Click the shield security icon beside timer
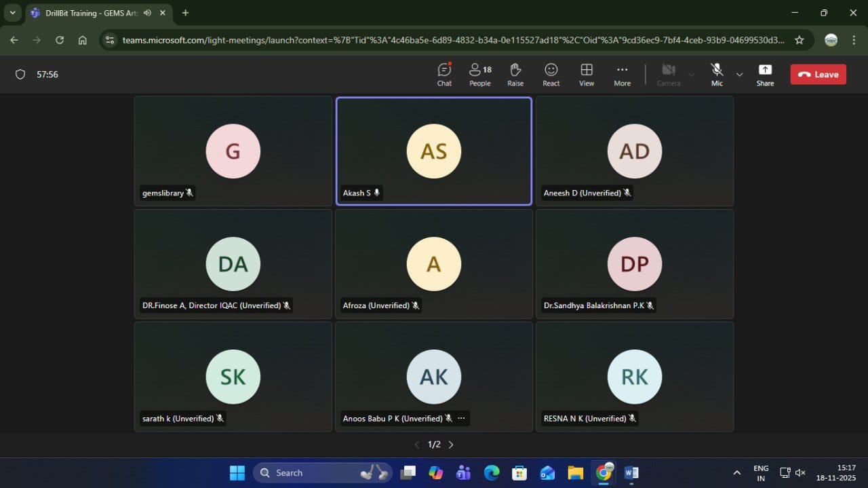Screen dimensions: 868x488 [20, 75]
